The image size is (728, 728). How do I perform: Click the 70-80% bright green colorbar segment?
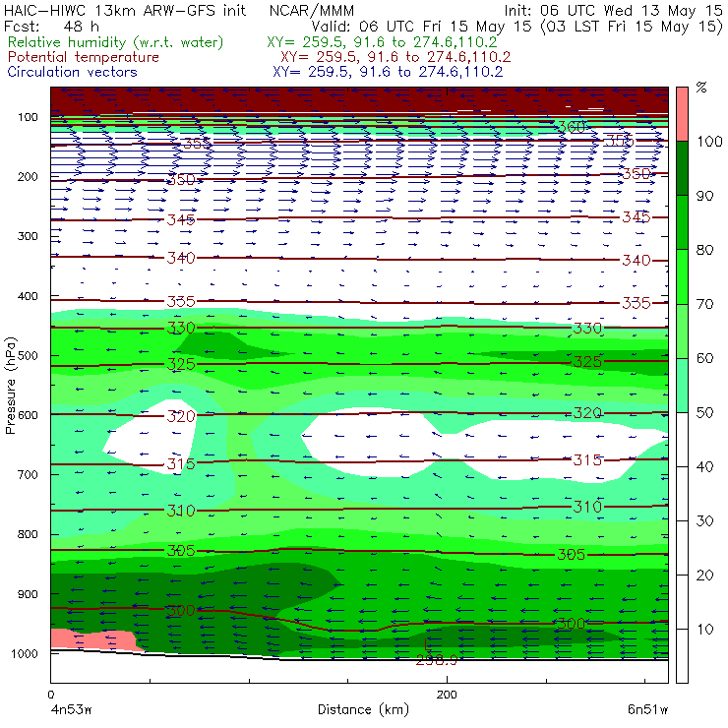coord(682,276)
